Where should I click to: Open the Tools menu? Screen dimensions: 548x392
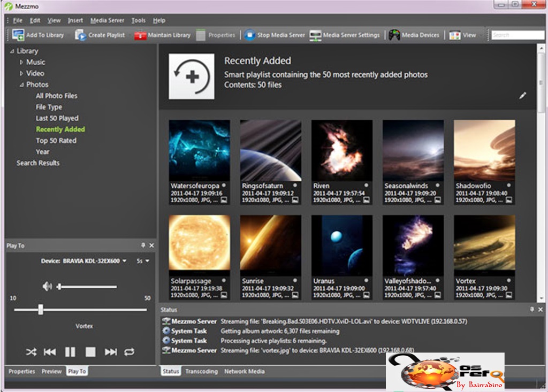(139, 20)
